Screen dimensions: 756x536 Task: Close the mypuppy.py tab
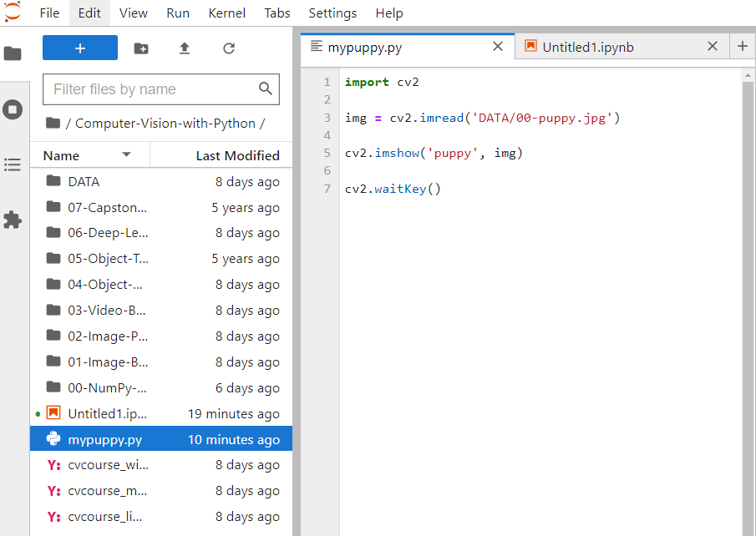[x=498, y=46]
